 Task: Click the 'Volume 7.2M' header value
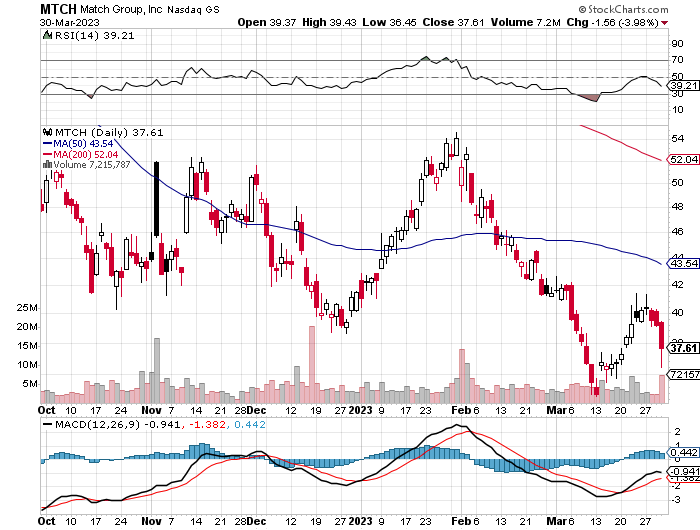click(x=525, y=22)
